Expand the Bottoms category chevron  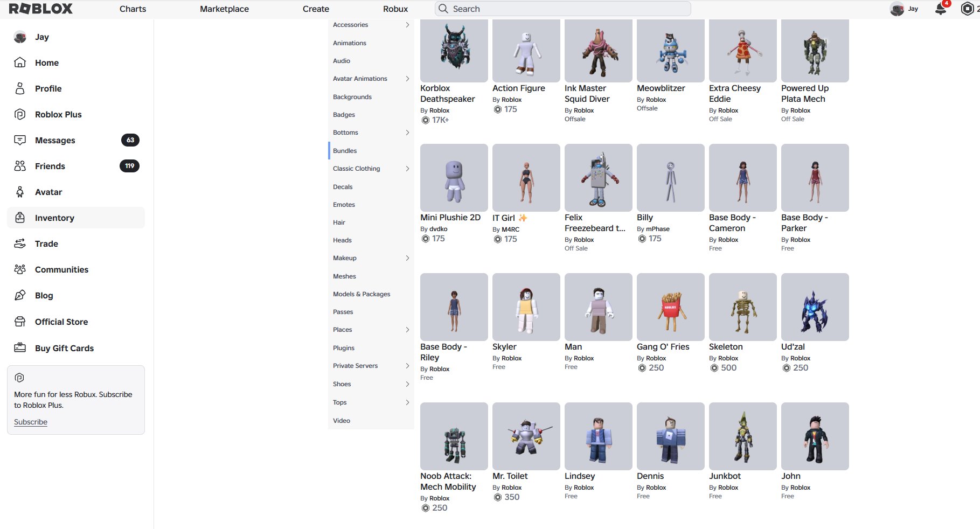[407, 133]
